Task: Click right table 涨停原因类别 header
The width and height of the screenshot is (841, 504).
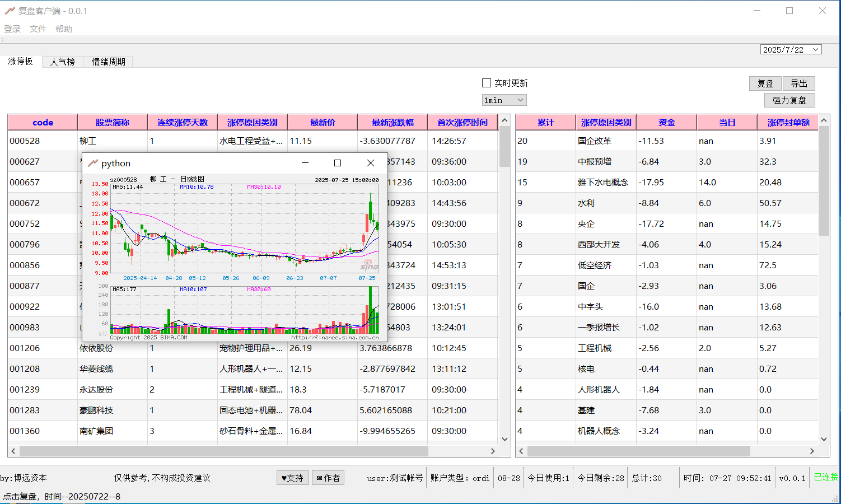Action: pyautogui.click(x=606, y=122)
